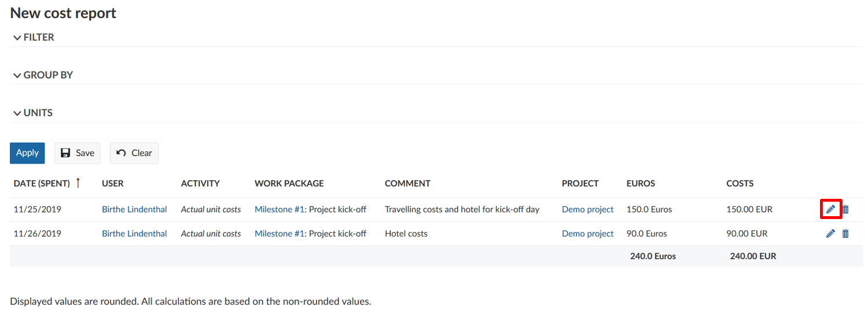The width and height of the screenshot is (868, 315).
Task: Sort by Date (Spent) column header
Action: pos(42,183)
